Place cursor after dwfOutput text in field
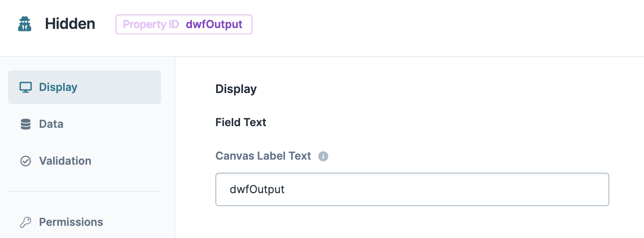The height and width of the screenshot is (238, 644). click(x=286, y=189)
